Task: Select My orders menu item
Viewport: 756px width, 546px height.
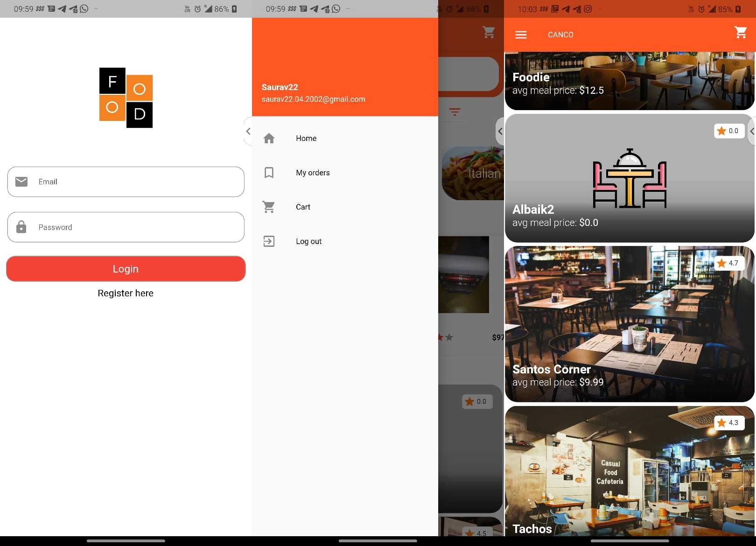Action: point(313,173)
